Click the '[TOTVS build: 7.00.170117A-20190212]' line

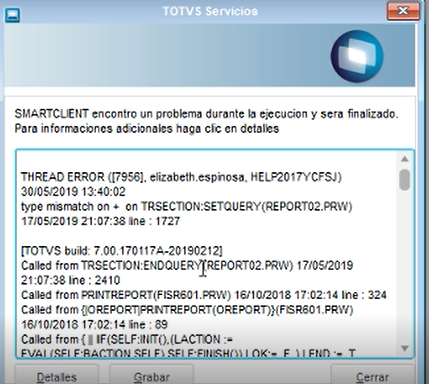point(122,251)
